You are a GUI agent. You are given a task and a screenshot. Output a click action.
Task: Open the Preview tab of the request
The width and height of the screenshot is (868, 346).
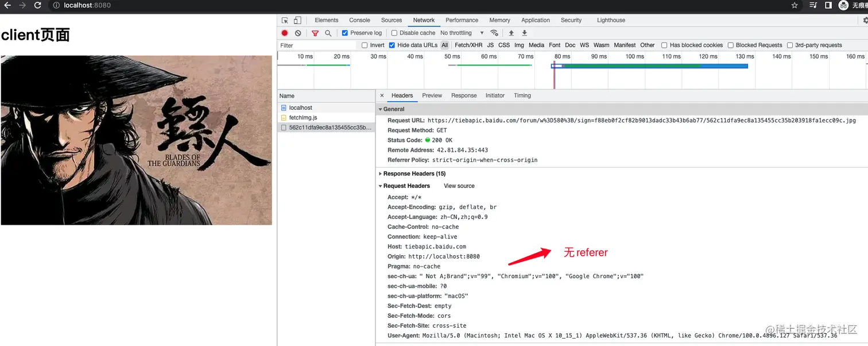(432, 95)
